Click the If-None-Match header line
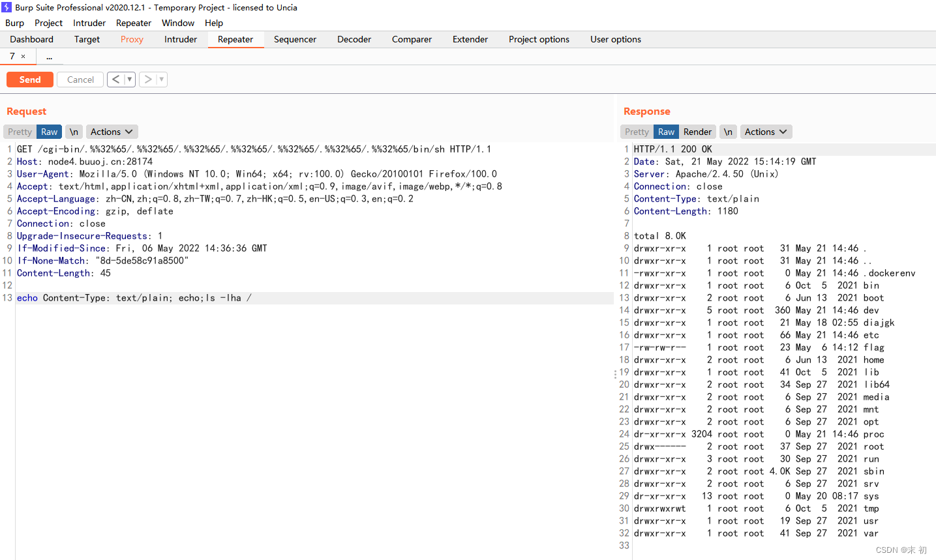The image size is (936, 560). (103, 261)
